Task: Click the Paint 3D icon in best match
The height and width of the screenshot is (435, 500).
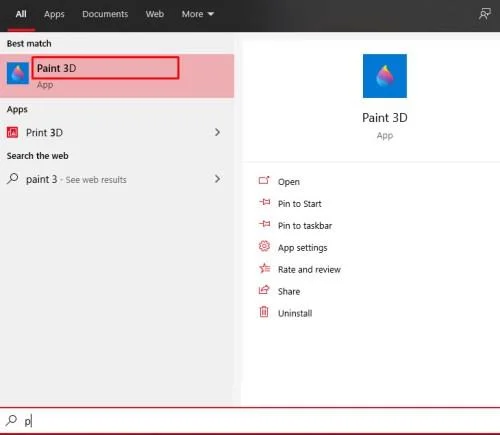Action: [18, 73]
